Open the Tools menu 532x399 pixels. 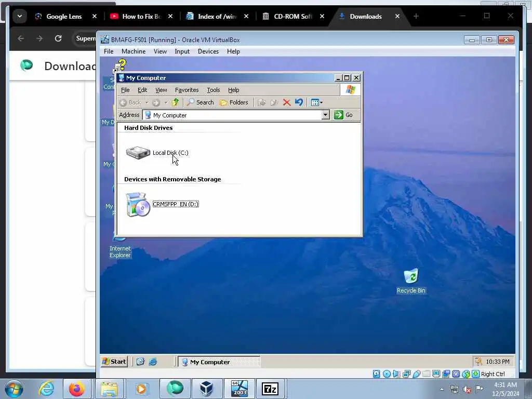pos(214,90)
